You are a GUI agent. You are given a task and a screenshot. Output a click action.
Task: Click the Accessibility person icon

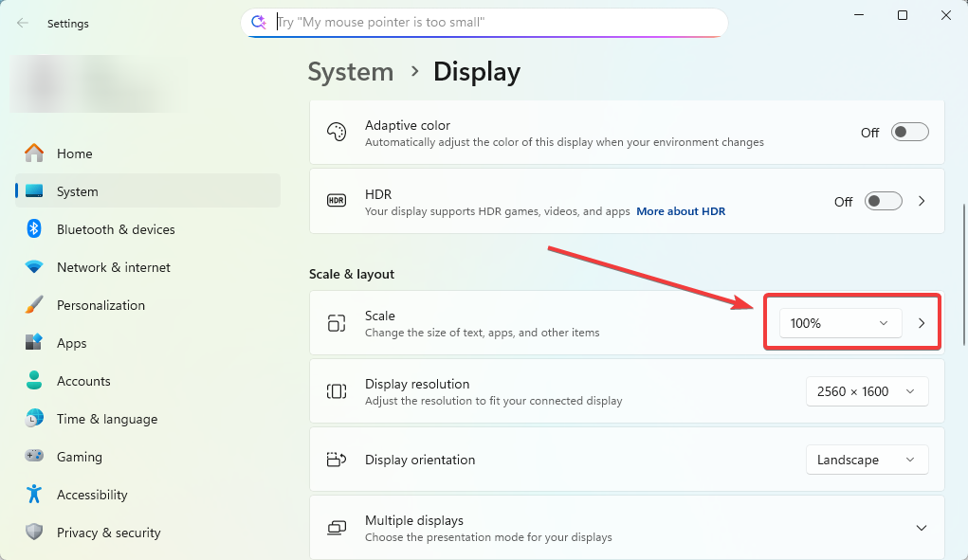tap(34, 495)
